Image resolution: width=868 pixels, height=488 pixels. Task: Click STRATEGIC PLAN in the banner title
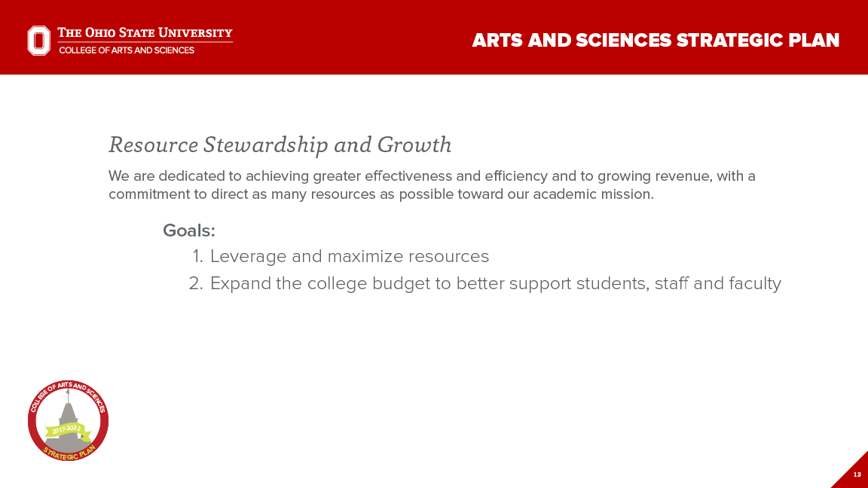click(758, 40)
